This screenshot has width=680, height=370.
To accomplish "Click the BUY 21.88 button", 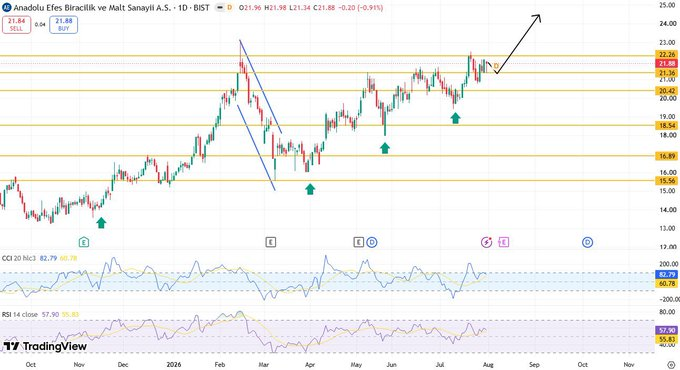I will 63,25.
